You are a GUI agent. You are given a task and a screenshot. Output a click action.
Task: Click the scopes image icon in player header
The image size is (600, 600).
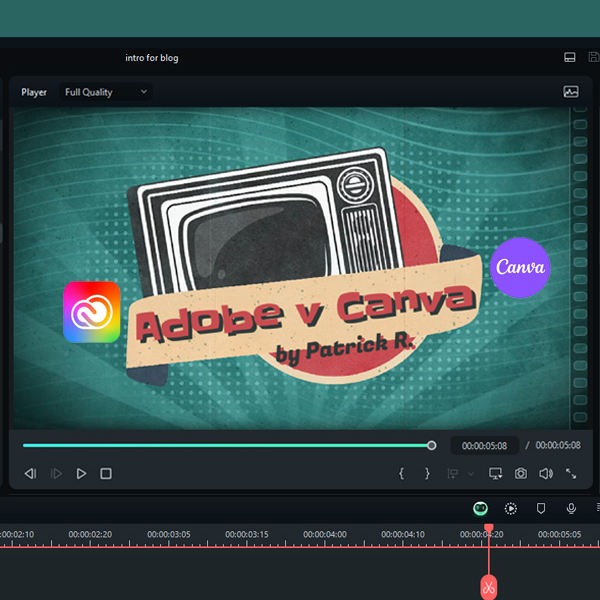point(571,92)
